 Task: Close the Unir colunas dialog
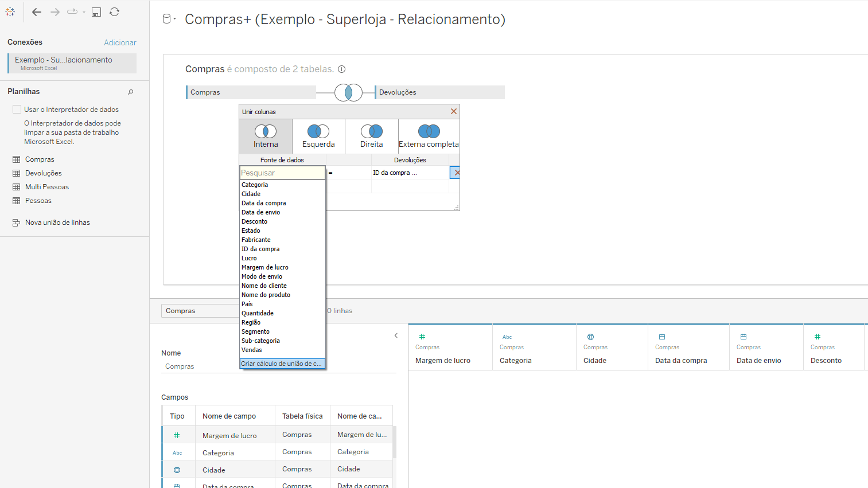454,111
